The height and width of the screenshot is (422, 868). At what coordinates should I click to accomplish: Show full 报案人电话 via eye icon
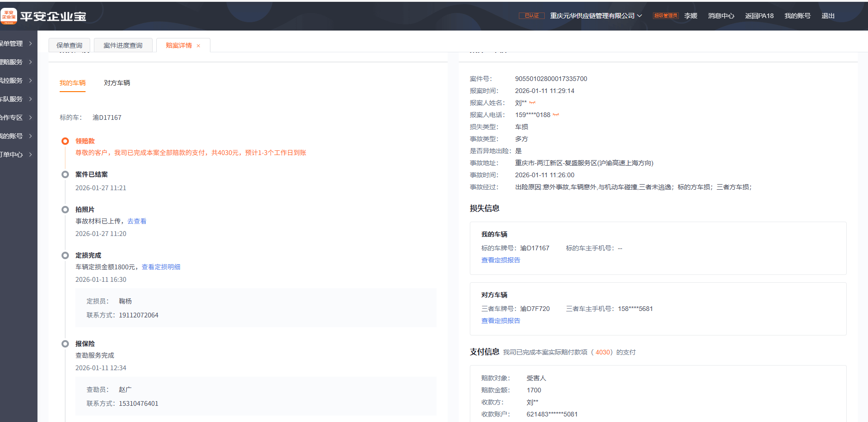(x=556, y=115)
